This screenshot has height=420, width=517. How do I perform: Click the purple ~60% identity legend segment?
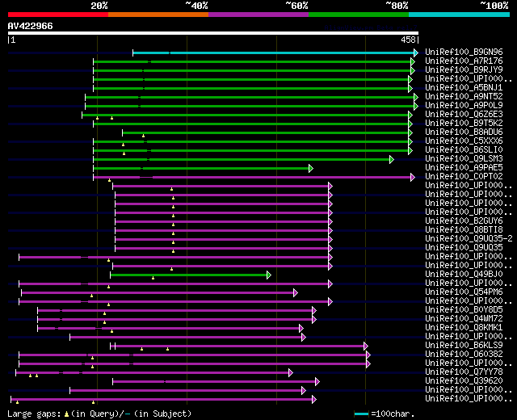[258, 15]
